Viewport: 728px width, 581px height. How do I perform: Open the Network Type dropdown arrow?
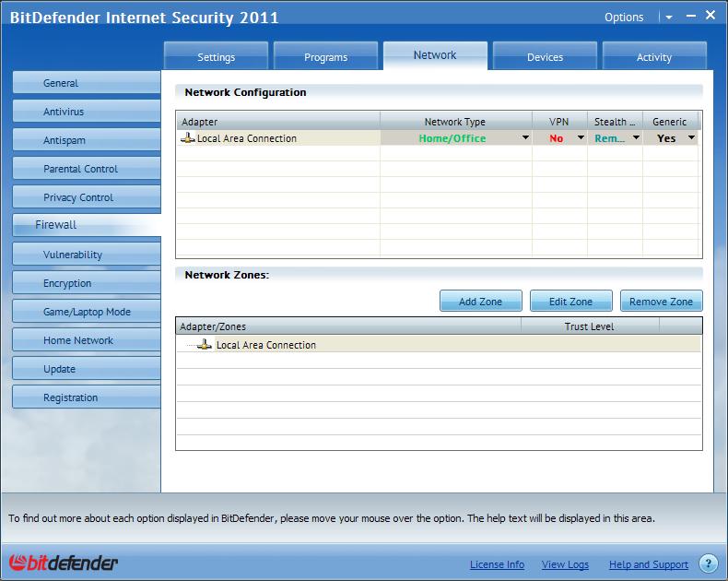(x=525, y=137)
